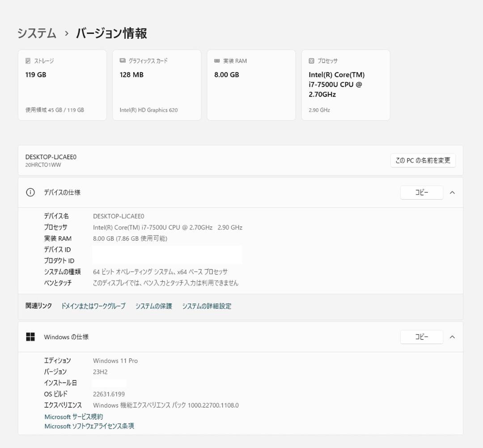Click 使用領域 45 GB / 119 GB text
This screenshot has width=483, height=448.
coord(55,110)
